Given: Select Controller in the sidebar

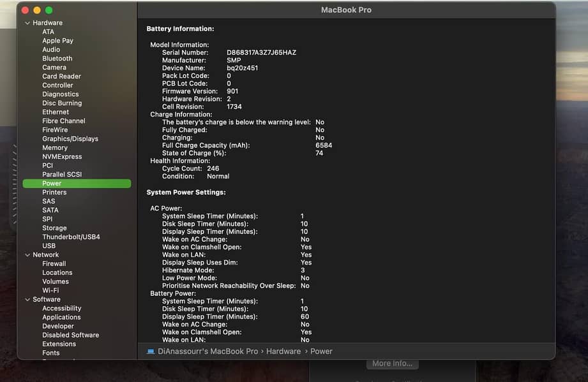Looking at the screenshot, I should tap(57, 85).
